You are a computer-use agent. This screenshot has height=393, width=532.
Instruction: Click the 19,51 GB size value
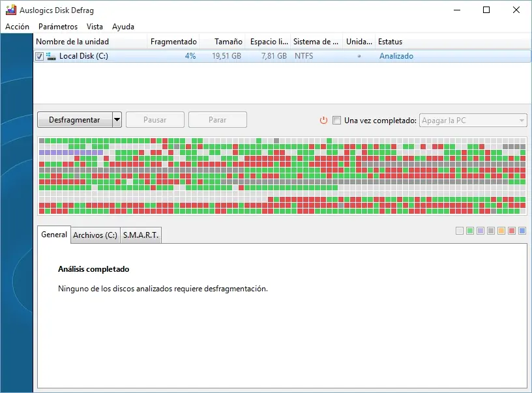[x=227, y=56]
